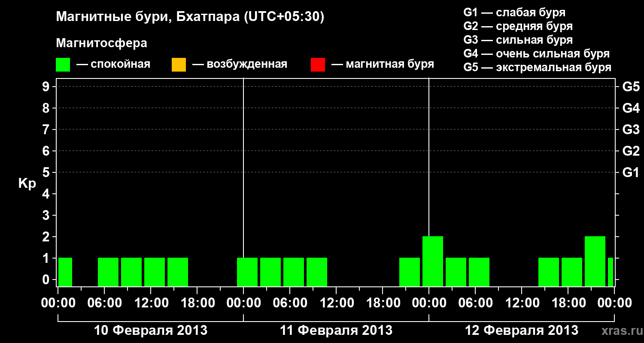Screen dimensions: 644x343
Task: Click the orange 'возбужденная' legend swatch
Action: point(179,64)
